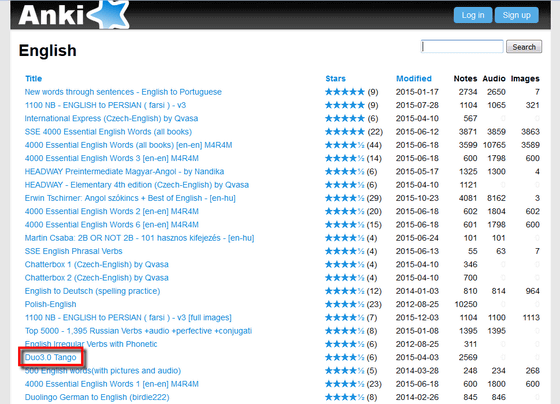Open the Polish-English deck
The width and height of the screenshot is (560, 404).
pos(50,304)
